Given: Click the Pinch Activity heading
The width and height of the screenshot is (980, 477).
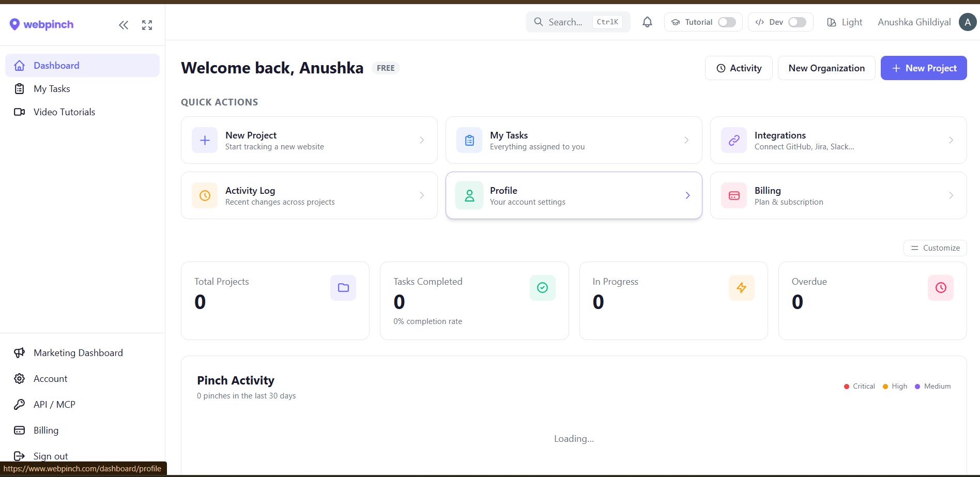Looking at the screenshot, I should pos(236,380).
